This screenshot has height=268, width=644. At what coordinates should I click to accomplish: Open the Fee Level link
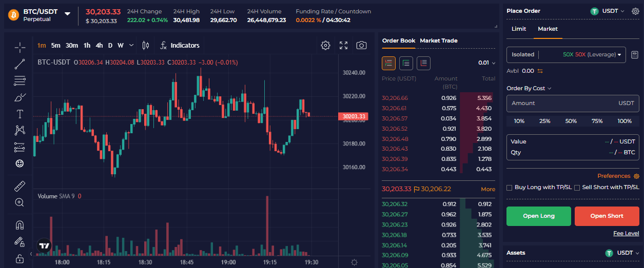(x=626, y=233)
